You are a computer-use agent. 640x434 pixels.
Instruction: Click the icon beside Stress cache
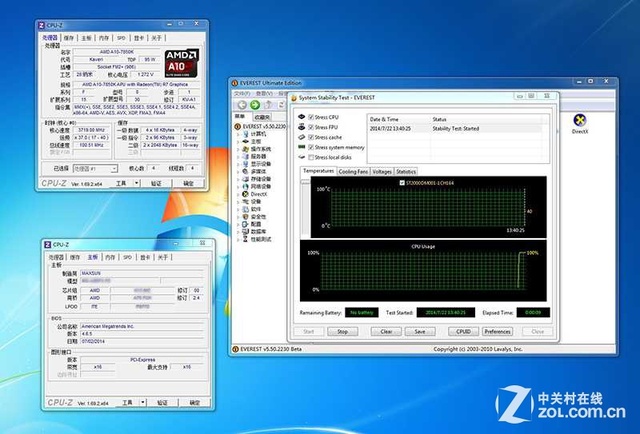[x=302, y=137]
